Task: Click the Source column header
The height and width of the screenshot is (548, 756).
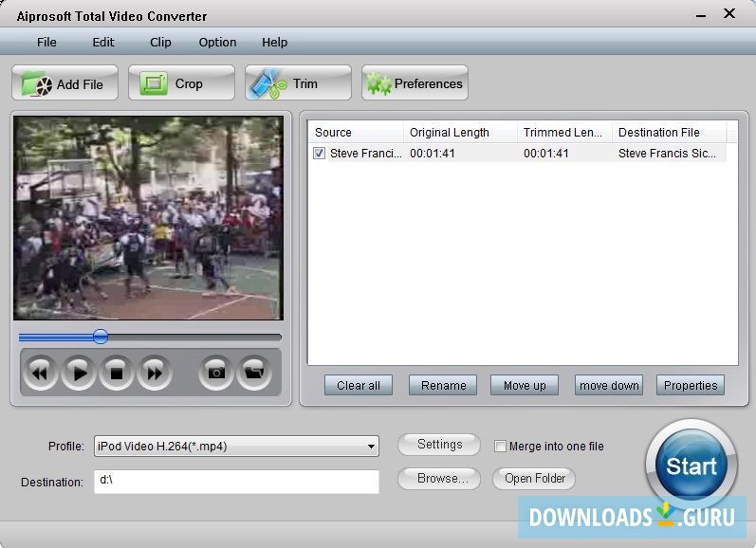Action: tap(356, 132)
